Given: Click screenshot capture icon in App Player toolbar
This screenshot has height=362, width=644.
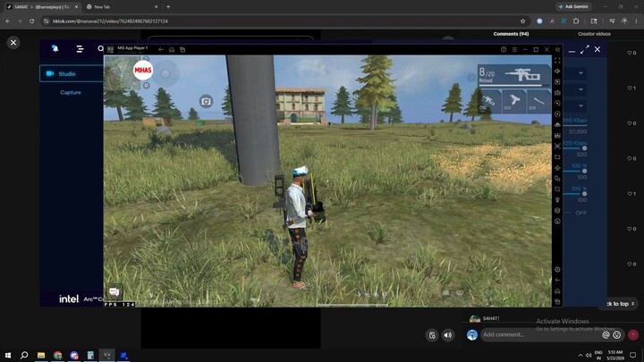Looking at the screenshot, I should (557, 146).
